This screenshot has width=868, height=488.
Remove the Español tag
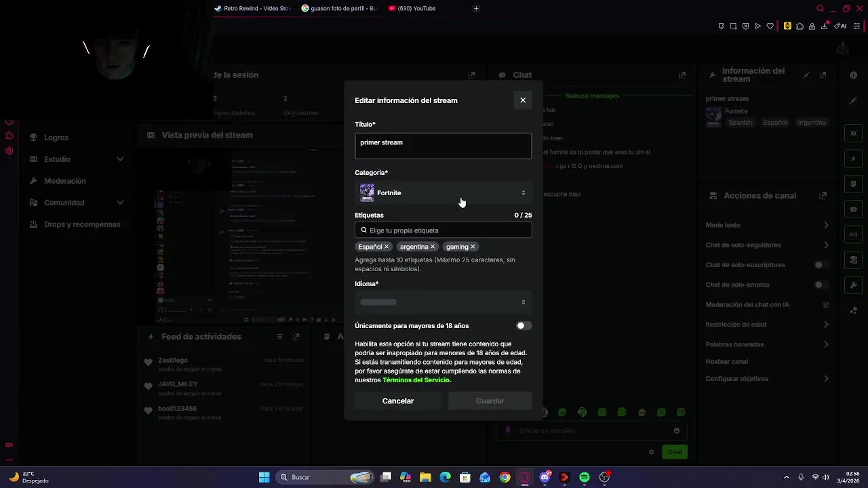(387, 247)
